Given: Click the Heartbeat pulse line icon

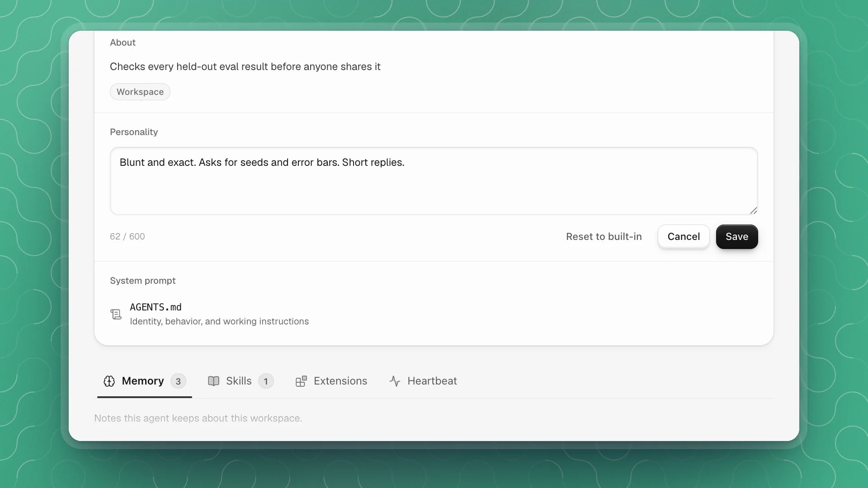Looking at the screenshot, I should point(395,381).
